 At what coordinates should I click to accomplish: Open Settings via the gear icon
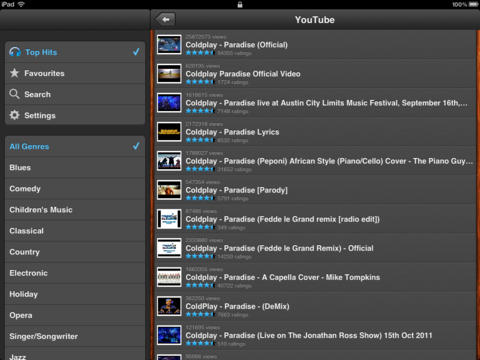coord(14,115)
